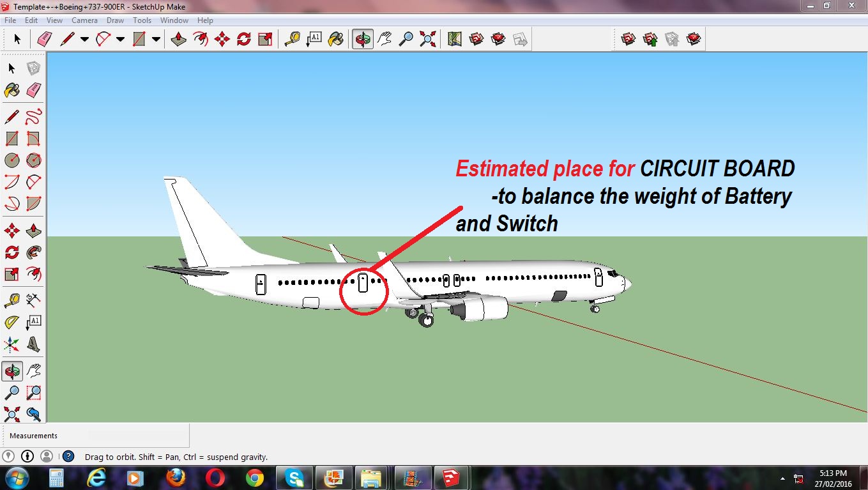
Task: Open the Windows Start menu
Action: click(x=16, y=478)
